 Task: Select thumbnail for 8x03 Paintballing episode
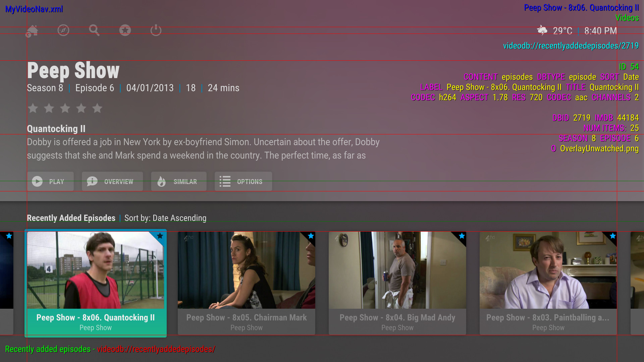[x=548, y=270]
